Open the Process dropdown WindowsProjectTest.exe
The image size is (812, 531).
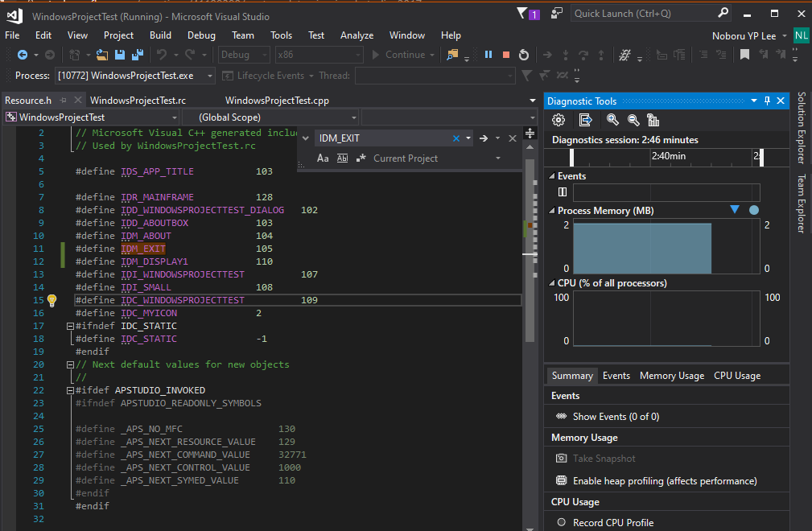click(134, 76)
